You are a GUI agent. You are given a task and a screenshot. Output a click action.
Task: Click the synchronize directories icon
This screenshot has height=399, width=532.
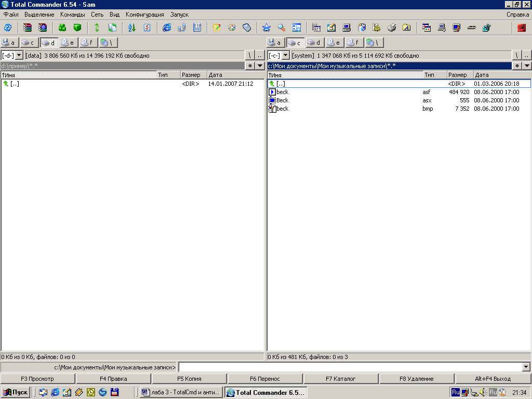tap(112, 28)
